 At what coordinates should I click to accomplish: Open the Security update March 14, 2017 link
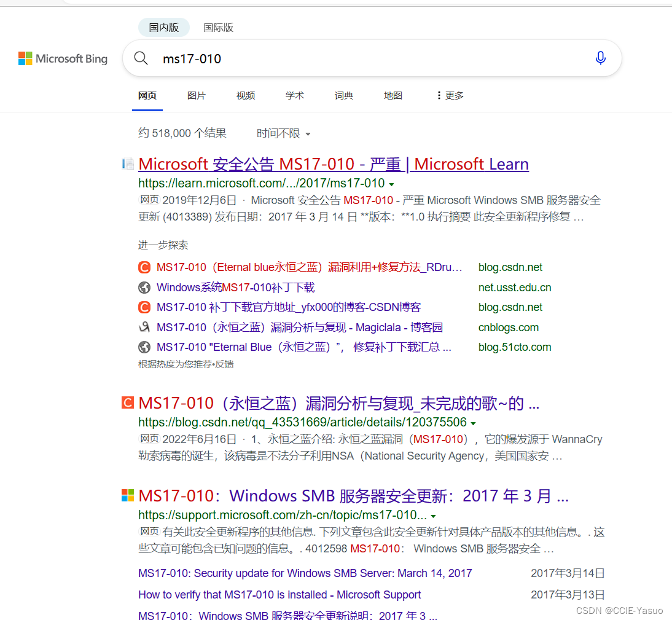coord(305,573)
